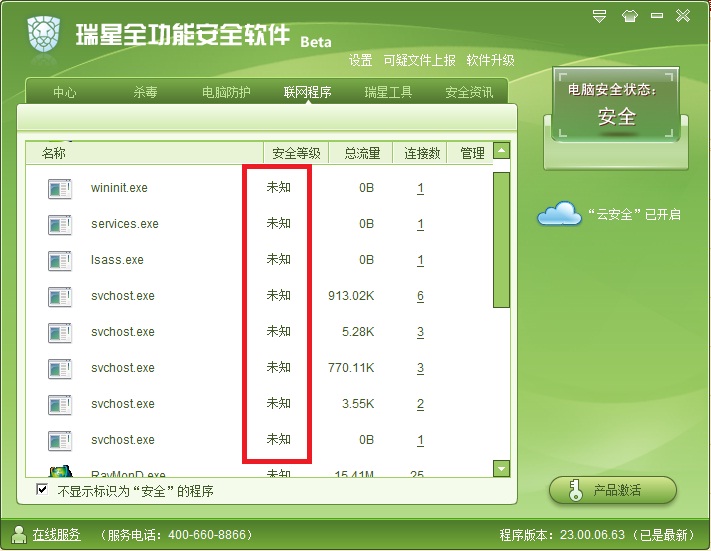Open the skin changer shirt icon
Image resolution: width=711 pixels, height=551 pixels.
629,16
